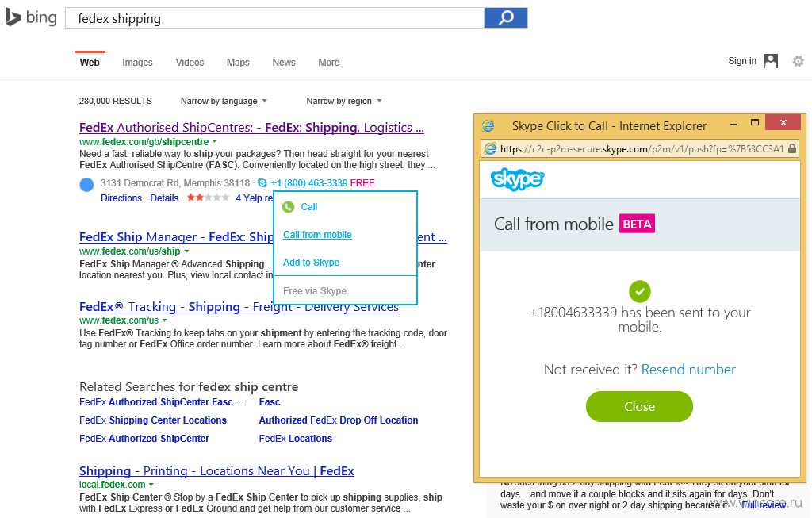Choose Call from mobile in the menu

(x=317, y=235)
